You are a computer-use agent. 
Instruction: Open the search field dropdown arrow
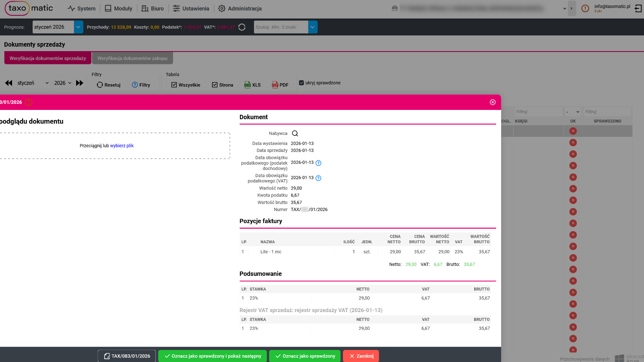[x=313, y=27]
